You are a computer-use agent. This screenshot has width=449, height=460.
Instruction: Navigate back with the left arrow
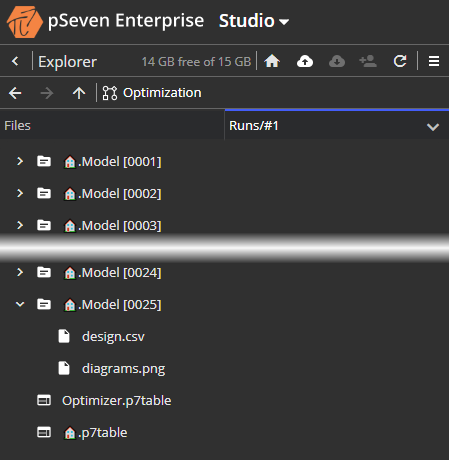[x=15, y=93]
